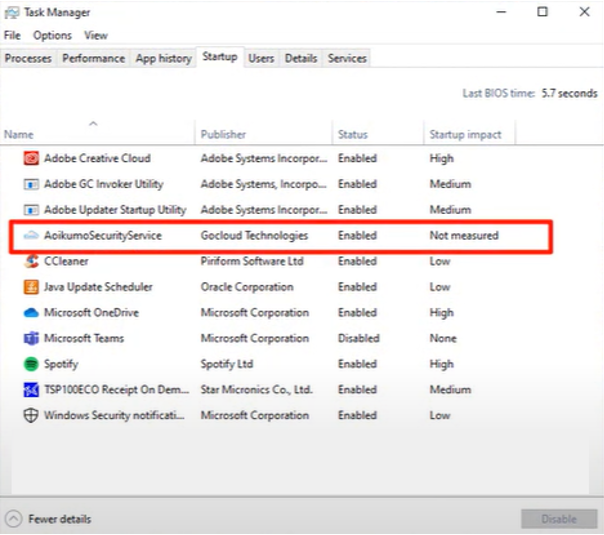The image size is (604, 535).
Task: Click the Java Update Scheduler icon
Action: coord(31,287)
